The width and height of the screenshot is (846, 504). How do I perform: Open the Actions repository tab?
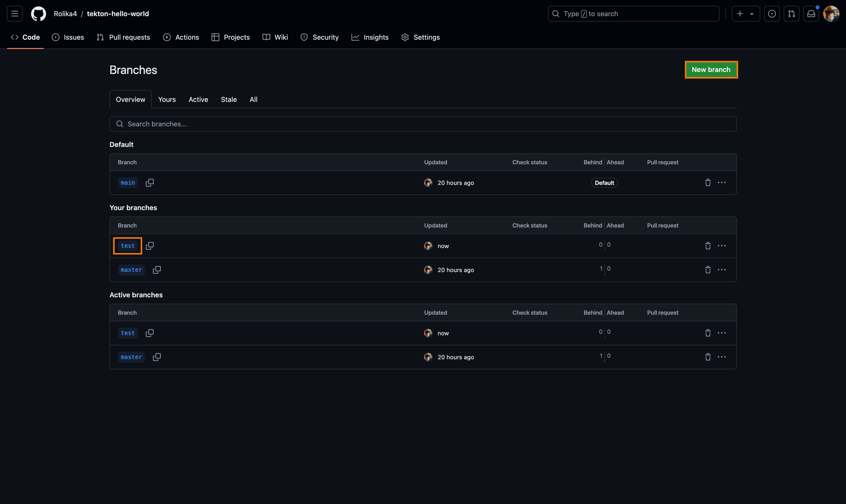click(181, 37)
